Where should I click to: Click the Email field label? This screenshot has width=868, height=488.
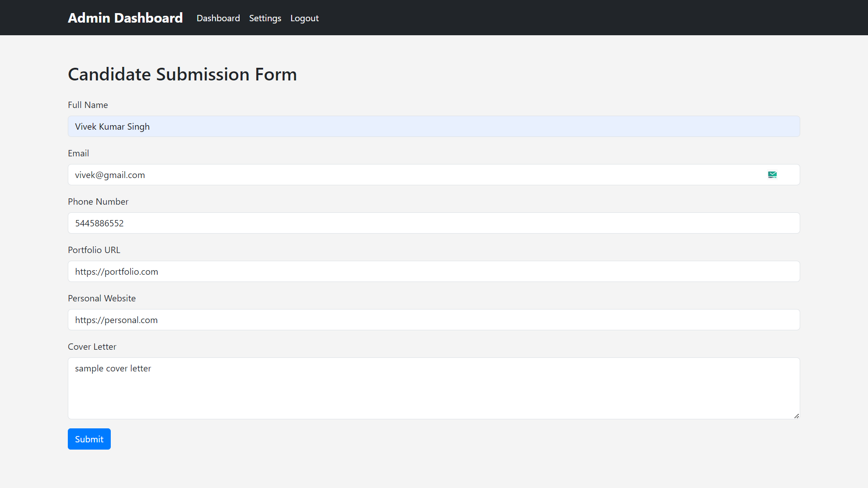78,153
